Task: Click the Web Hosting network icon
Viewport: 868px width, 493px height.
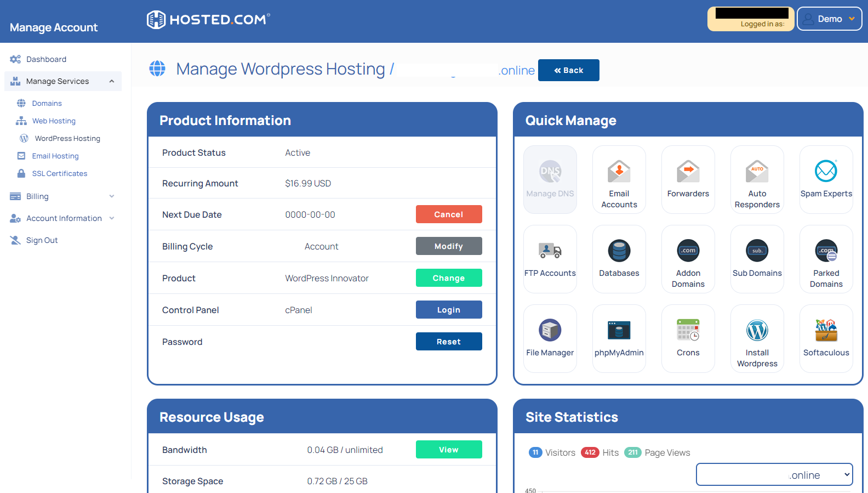Action: [x=21, y=121]
